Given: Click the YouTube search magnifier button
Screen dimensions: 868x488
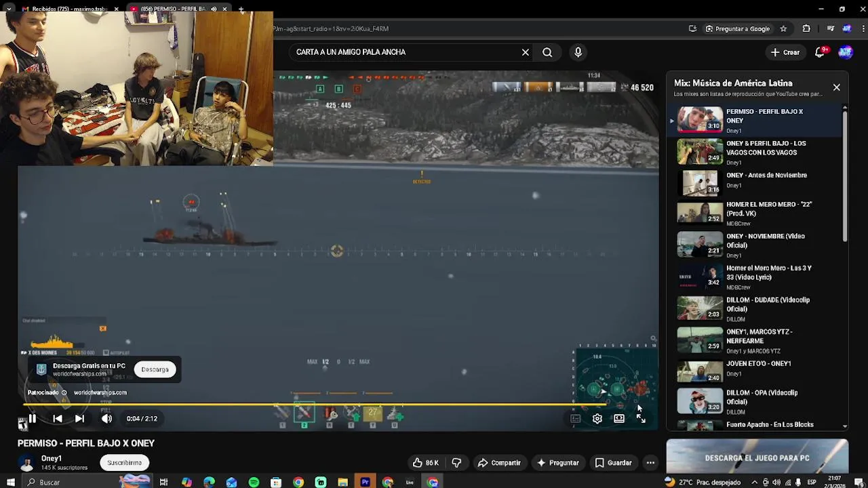Looking at the screenshot, I should pos(547,52).
